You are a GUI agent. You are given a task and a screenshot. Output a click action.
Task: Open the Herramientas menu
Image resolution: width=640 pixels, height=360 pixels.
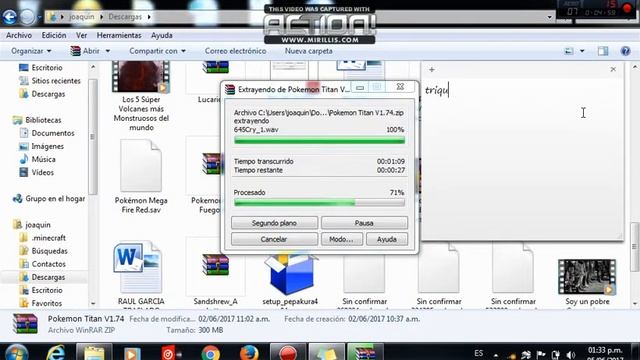(119, 36)
